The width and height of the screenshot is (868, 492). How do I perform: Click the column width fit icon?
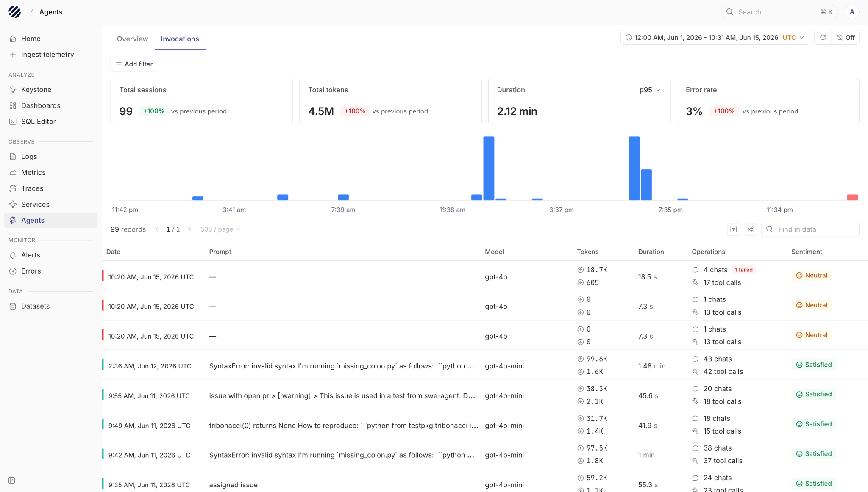(x=733, y=229)
